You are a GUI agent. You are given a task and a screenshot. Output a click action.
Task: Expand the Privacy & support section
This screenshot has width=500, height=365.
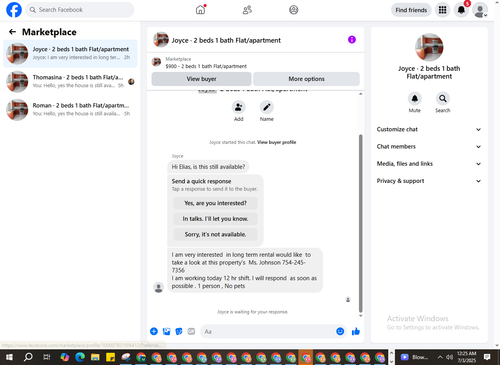pyautogui.click(x=429, y=181)
